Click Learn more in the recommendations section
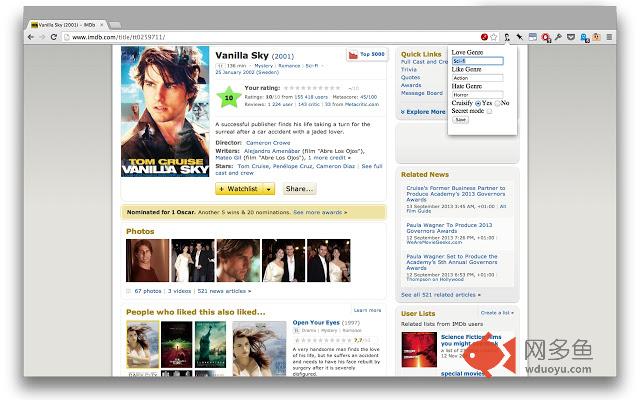 [367, 310]
